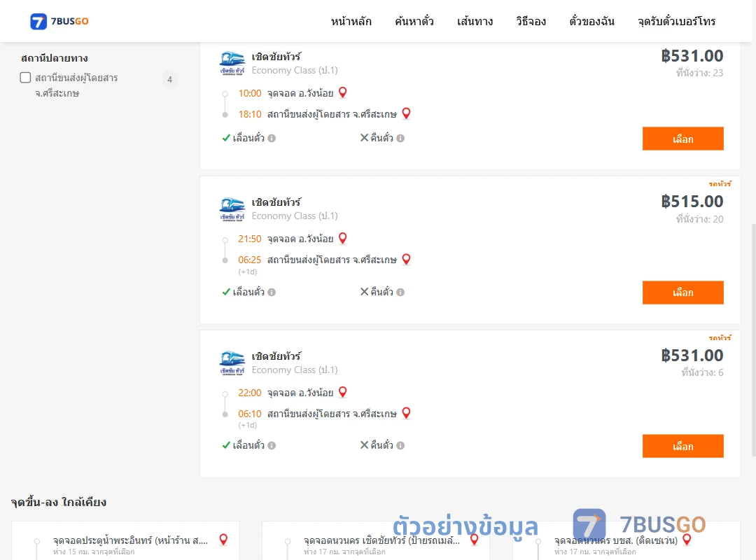The height and width of the screenshot is (560, 756).
Task: Open the จุดรับตั๋วเบอร์โทร menu item
Action: tap(676, 21)
